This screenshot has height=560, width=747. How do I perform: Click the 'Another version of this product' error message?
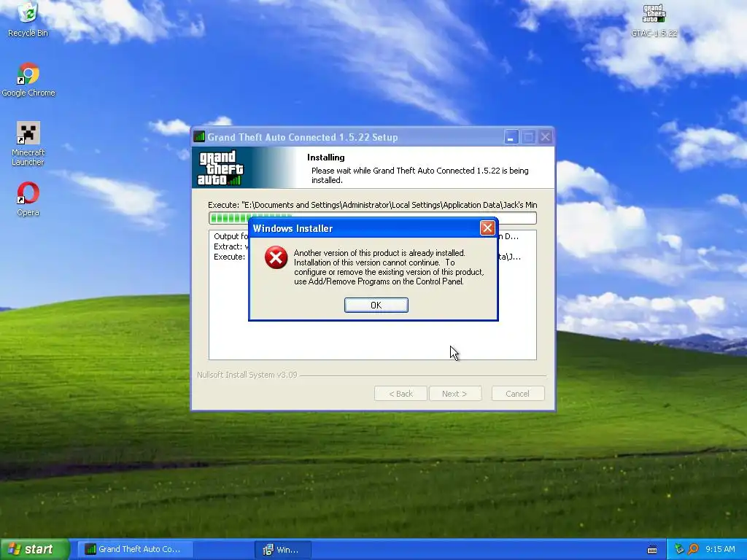point(389,267)
